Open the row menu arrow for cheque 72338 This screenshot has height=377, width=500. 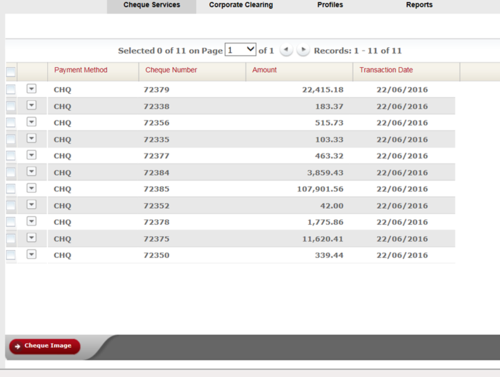[x=31, y=105]
